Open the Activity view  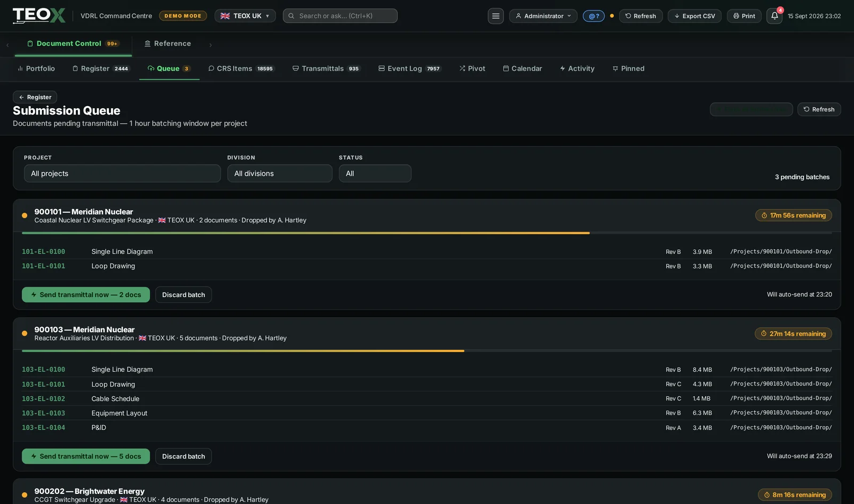point(577,68)
